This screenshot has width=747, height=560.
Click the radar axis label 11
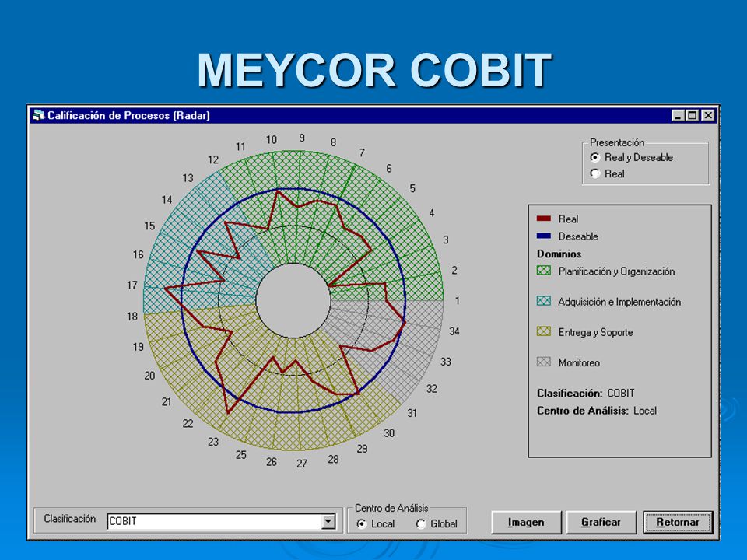(240, 147)
